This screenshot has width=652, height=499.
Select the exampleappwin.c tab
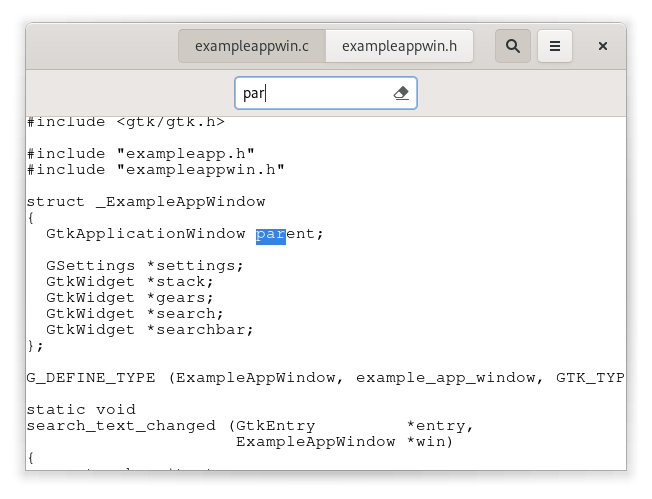tap(252, 46)
